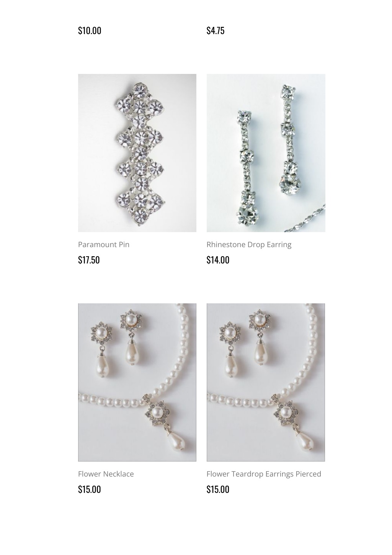Click the $17.50 price under Paramount Pin
The width and height of the screenshot is (392, 555).
point(89,260)
